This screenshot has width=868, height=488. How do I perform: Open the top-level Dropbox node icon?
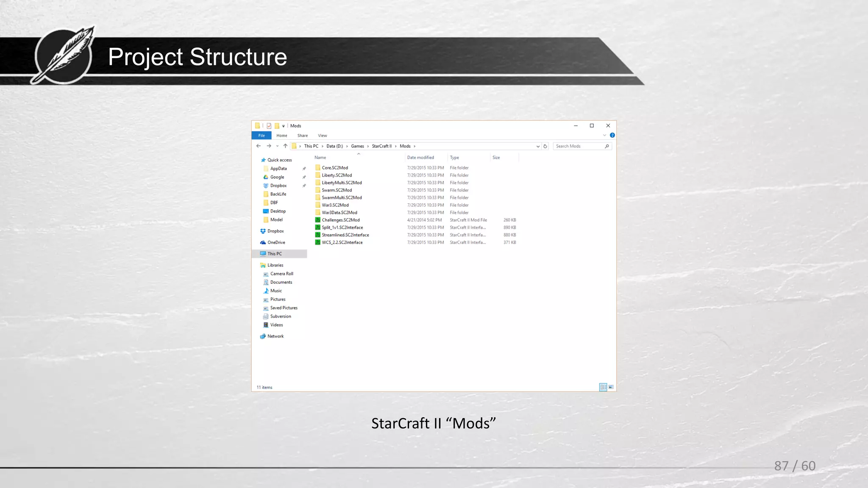point(263,231)
